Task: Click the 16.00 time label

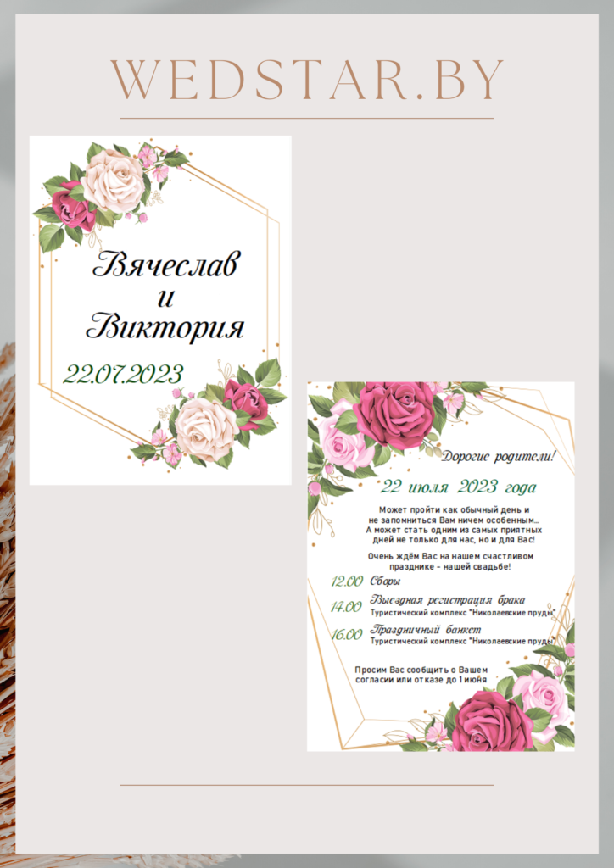Action: point(346,634)
